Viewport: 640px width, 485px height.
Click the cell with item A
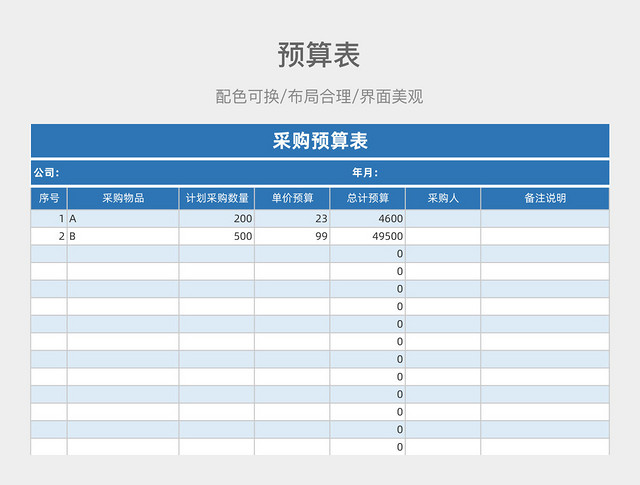pyautogui.click(x=123, y=219)
